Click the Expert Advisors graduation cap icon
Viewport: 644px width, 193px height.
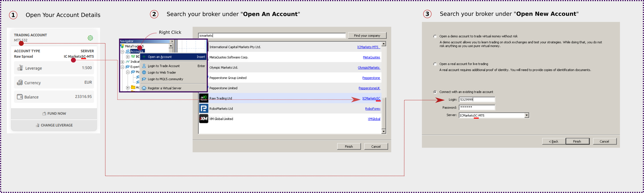click(127, 67)
